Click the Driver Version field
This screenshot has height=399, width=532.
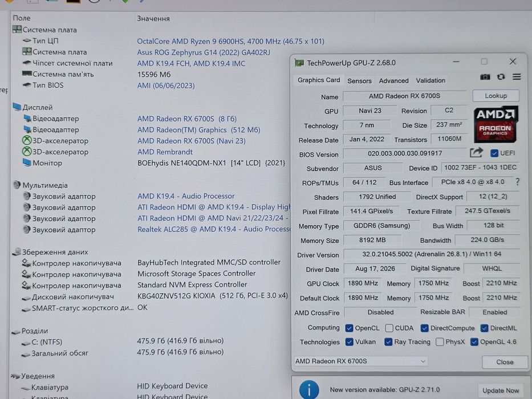432,254
